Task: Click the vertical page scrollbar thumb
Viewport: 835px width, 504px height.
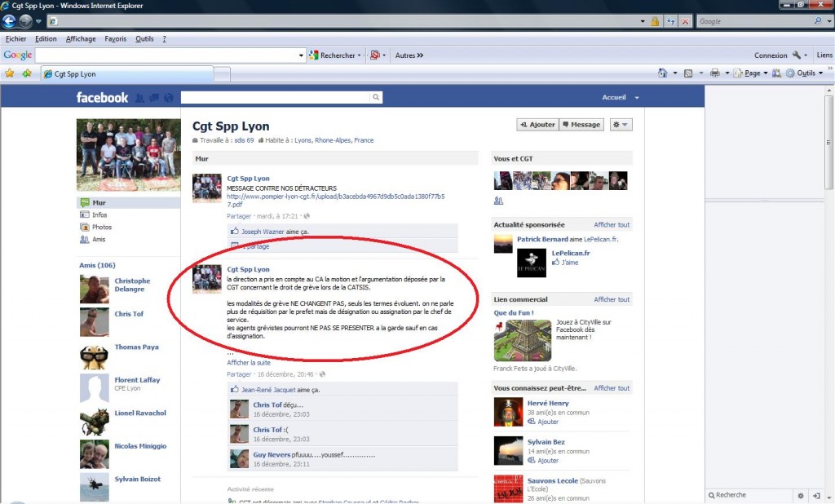Action: [x=828, y=142]
